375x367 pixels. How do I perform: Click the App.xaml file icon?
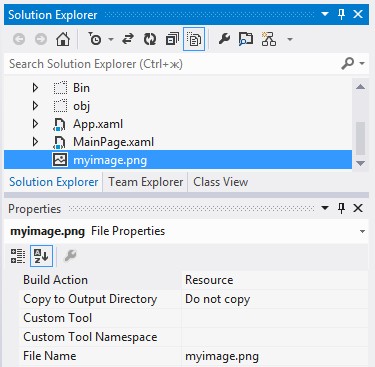point(59,124)
